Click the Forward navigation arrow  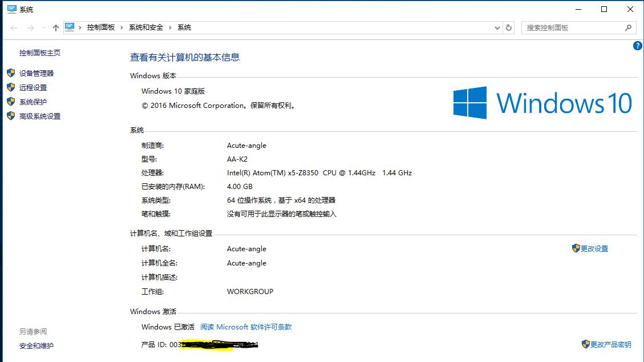[x=31, y=28]
